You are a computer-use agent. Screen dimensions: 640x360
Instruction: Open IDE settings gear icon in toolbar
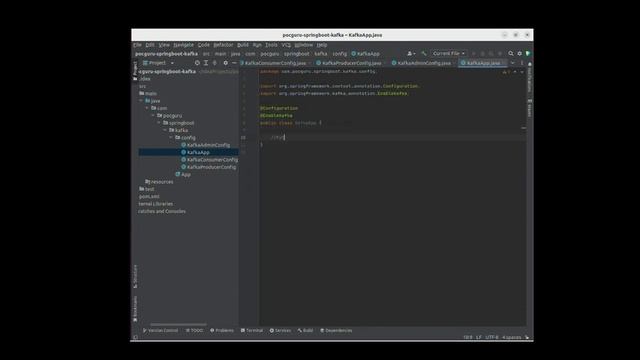520,53
